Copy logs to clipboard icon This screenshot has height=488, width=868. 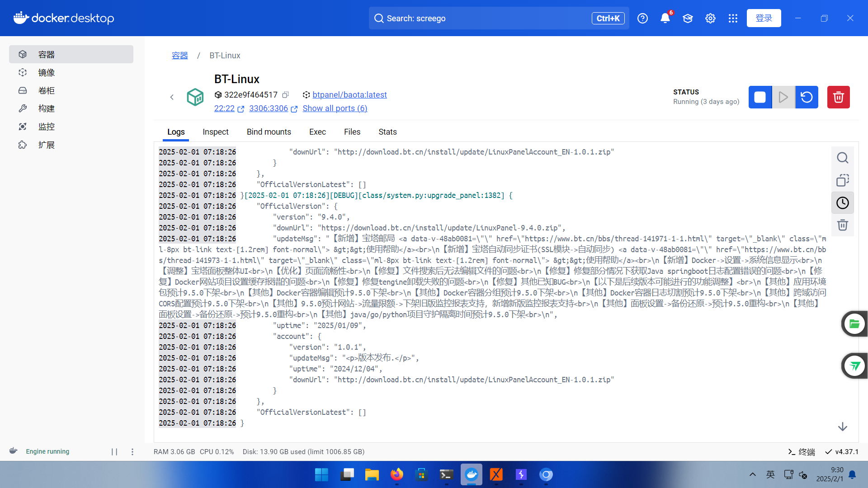click(x=842, y=180)
